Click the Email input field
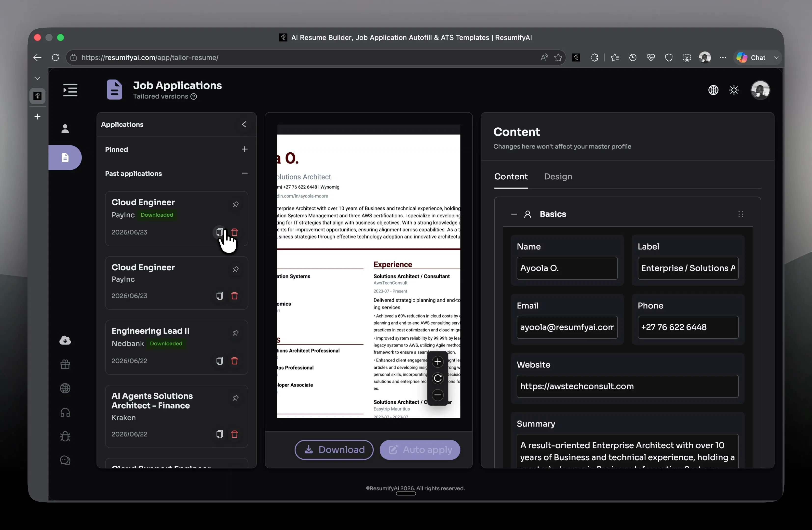The height and width of the screenshot is (530, 812). pyautogui.click(x=567, y=327)
